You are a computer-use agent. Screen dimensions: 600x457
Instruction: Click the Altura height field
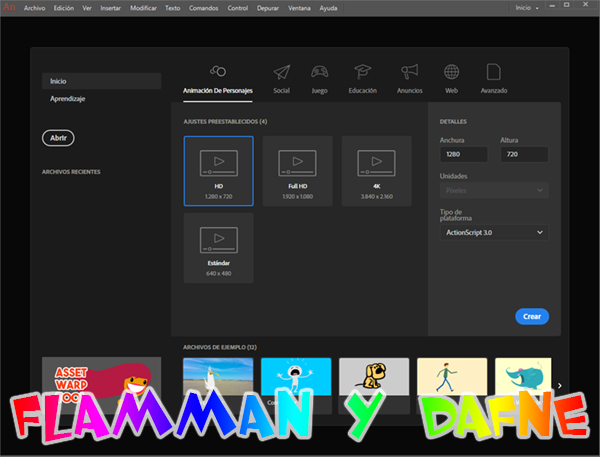[524, 154]
